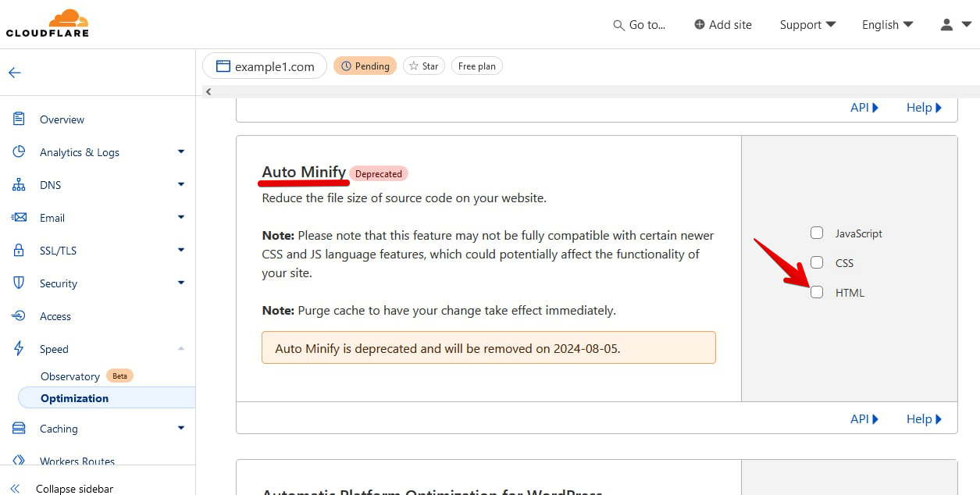This screenshot has height=495, width=980.
Task: Click the Star button
Action: [424, 66]
